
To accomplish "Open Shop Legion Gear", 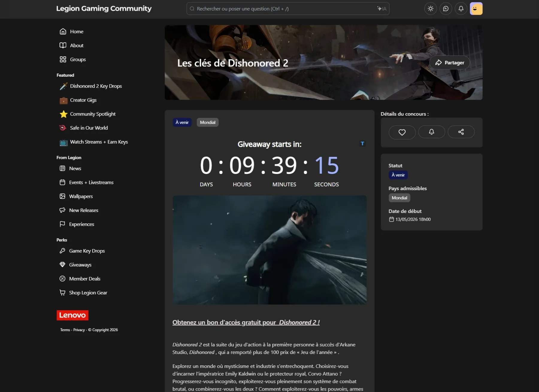I will coord(88,293).
